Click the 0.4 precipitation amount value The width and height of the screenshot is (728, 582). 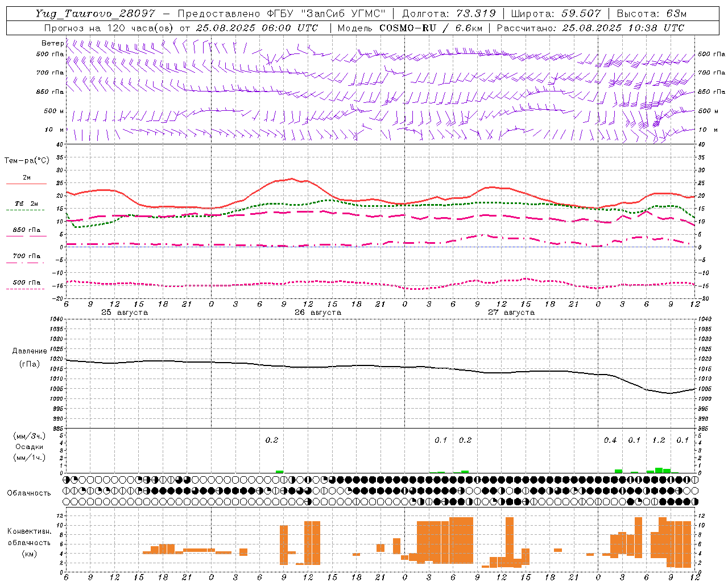point(610,440)
